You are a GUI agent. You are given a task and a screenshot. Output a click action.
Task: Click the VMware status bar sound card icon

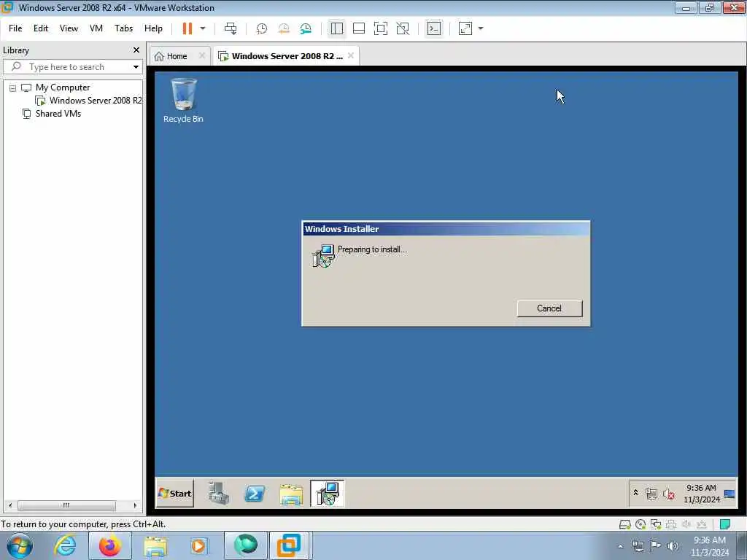pos(686,524)
